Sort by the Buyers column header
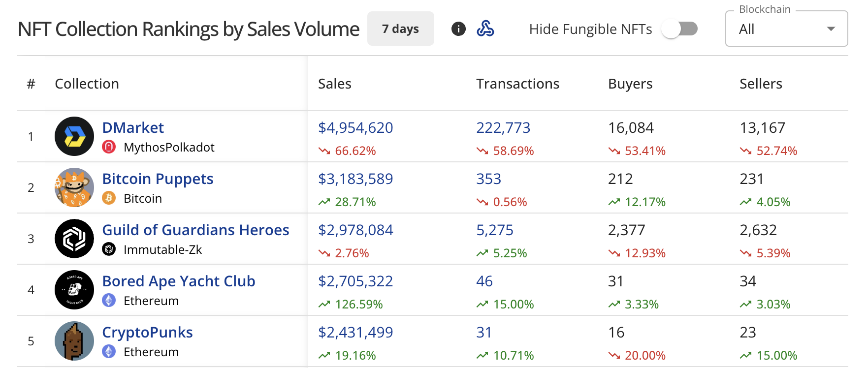 click(630, 84)
